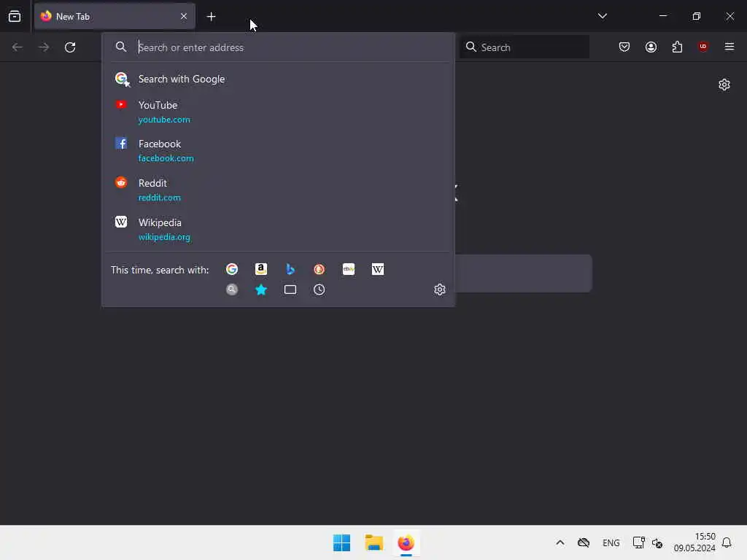Search bookmarks with the star icon

(x=261, y=289)
